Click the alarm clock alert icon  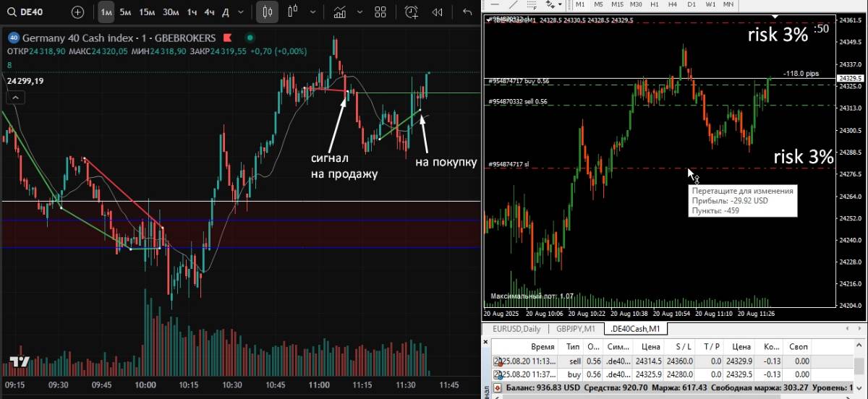tap(412, 12)
